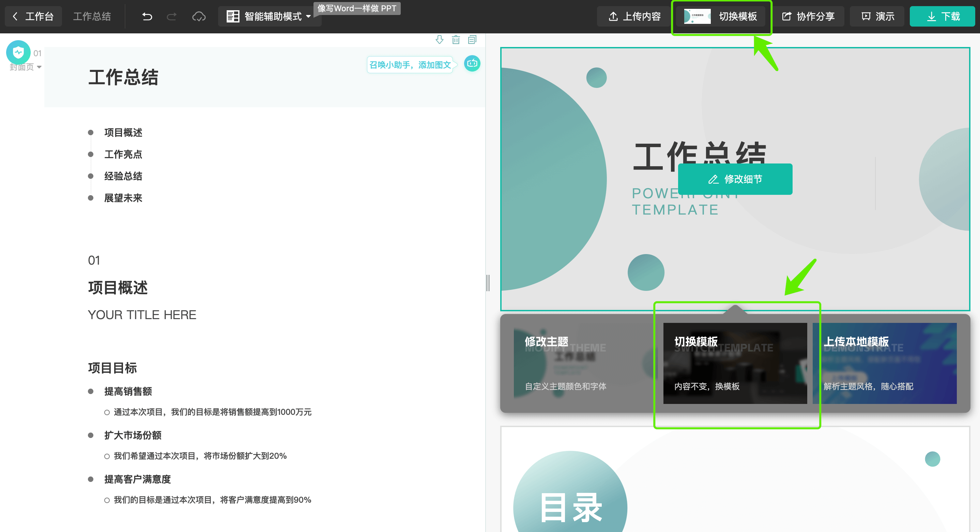980x532 pixels.
Task: Select the 目录 slide preview
Action: tap(735, 479)
